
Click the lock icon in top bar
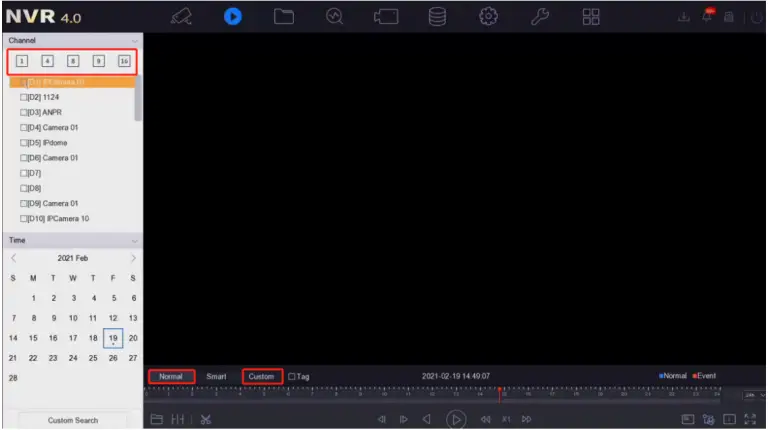tap(729, 17)
